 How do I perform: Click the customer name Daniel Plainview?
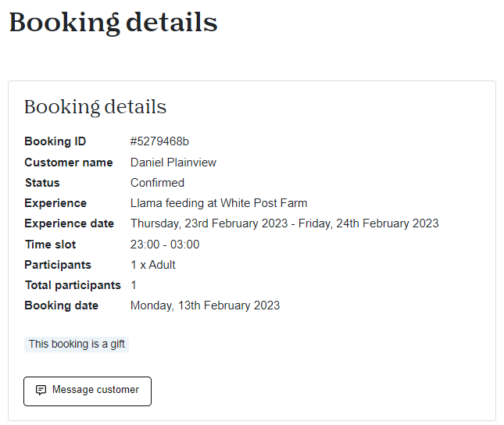click(173, 162)
